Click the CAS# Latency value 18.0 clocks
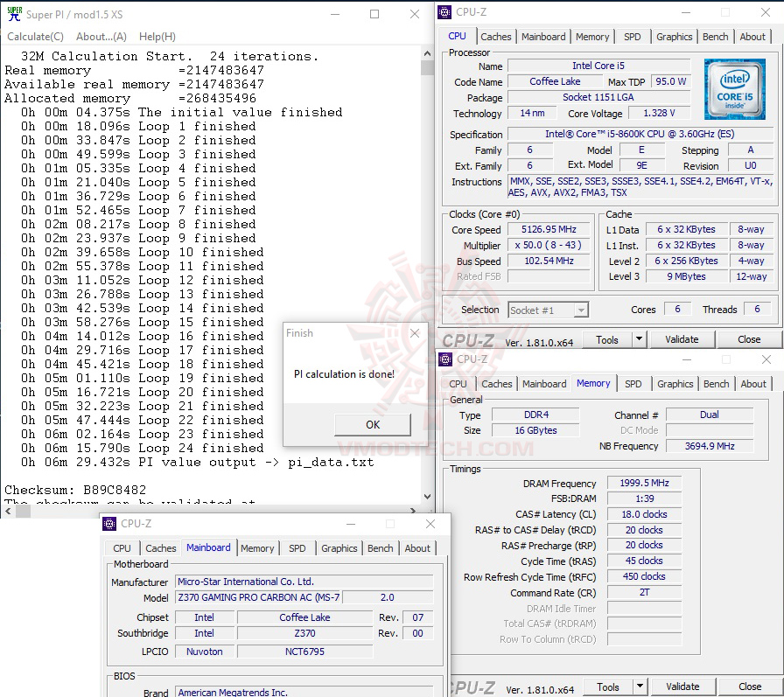The width and height of the screenshot is (784, 697). [644, 514]
